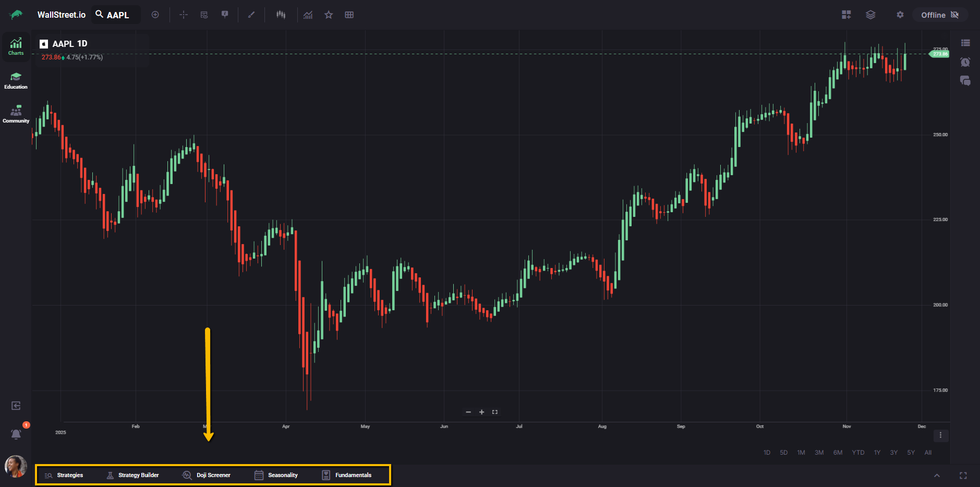The height and width of the screenshot is (487, 980).
Task: Select the crosshair cursor tool
Action: (184, 15)
